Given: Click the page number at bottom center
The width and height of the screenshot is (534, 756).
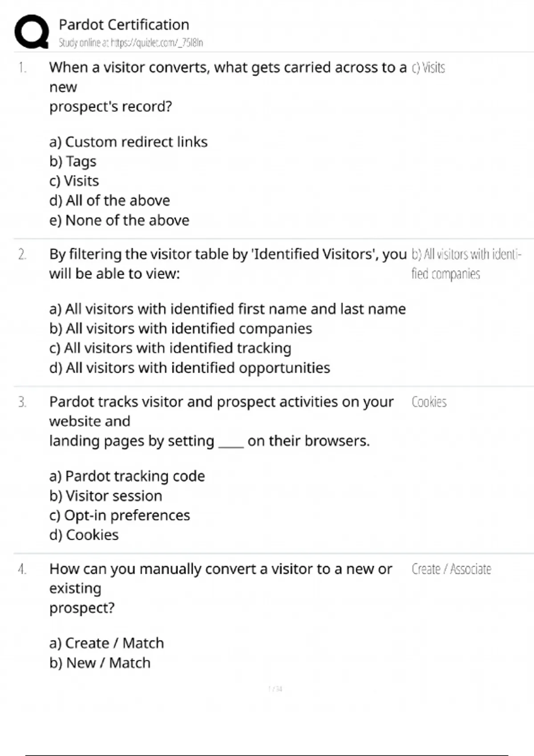Looking at the screenshot, I should tap(275, 689).
